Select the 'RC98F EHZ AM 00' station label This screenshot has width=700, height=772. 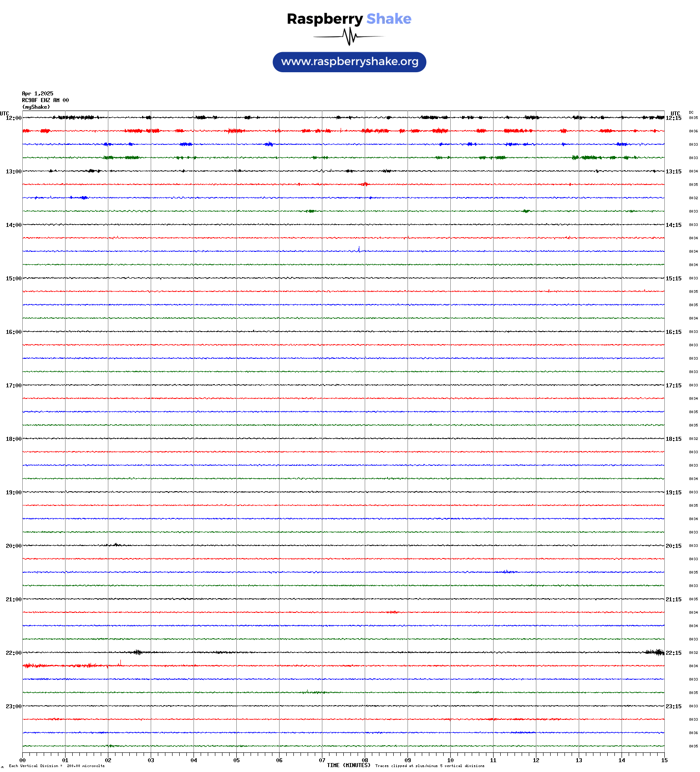(x=45, y=100)
